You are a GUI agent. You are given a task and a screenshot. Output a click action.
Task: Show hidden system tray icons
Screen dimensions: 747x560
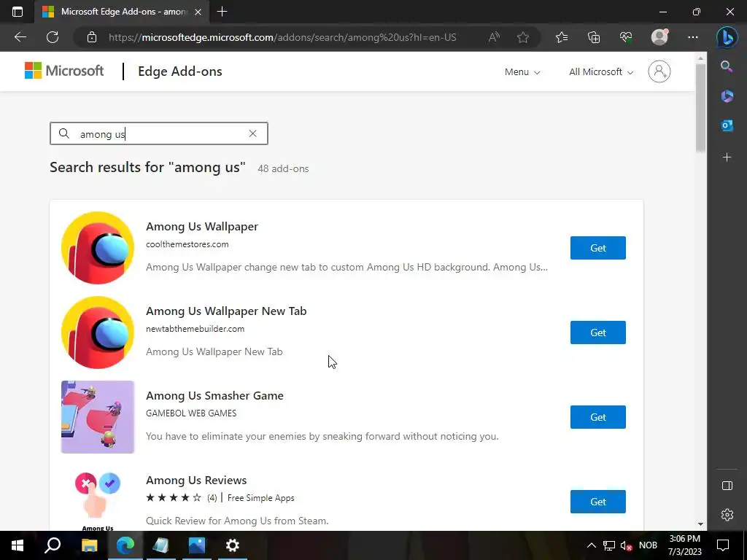click(x=591, y=545)
